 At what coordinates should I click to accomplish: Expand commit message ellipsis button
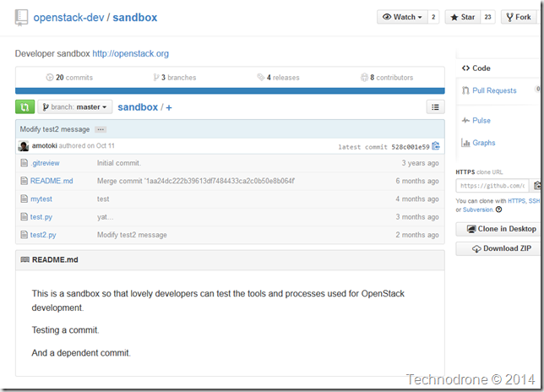pos(101,129)
